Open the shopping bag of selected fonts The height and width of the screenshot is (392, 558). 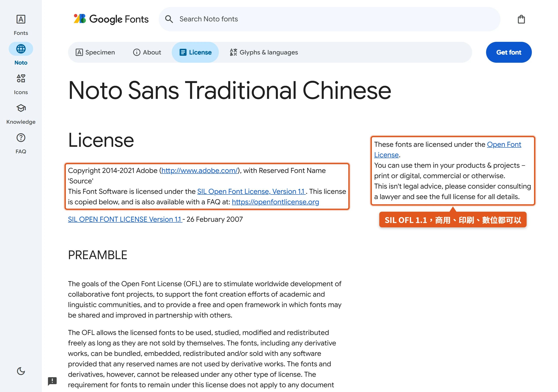pos(521,19)
